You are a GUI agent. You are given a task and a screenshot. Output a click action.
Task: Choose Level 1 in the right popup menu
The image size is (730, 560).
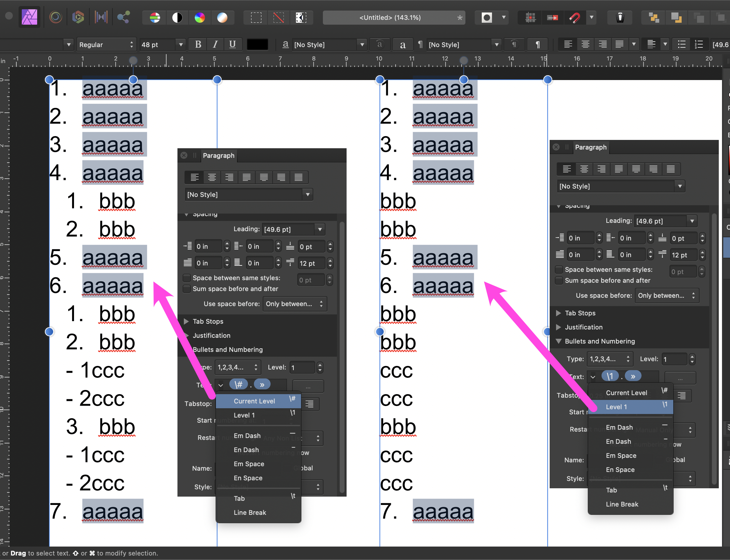click(631, 407)
